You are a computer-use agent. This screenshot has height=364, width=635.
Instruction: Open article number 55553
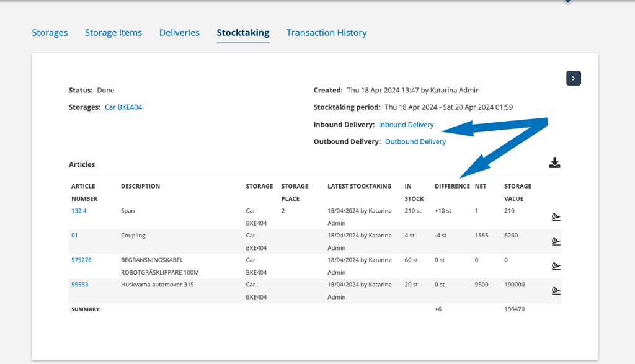tap(80, 285)
